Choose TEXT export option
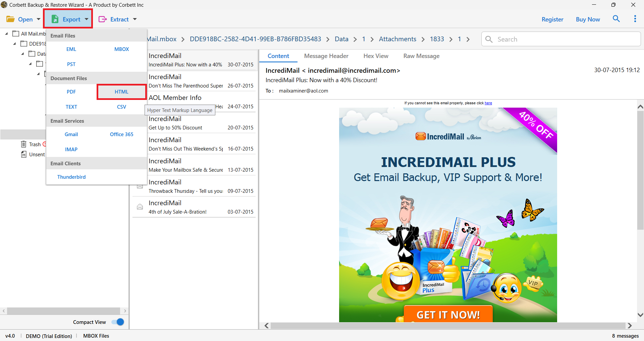The width and height of the screenshot is (644, 341). 71,107
